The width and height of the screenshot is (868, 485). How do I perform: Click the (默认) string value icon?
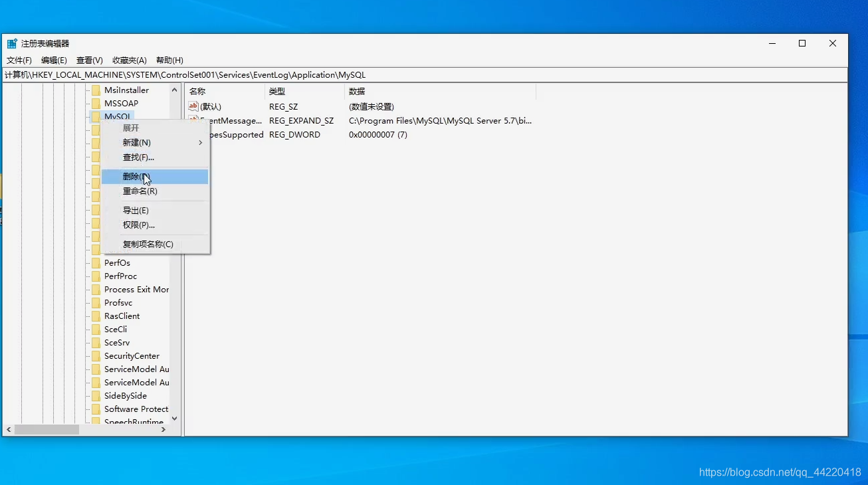tap(193, 106)
